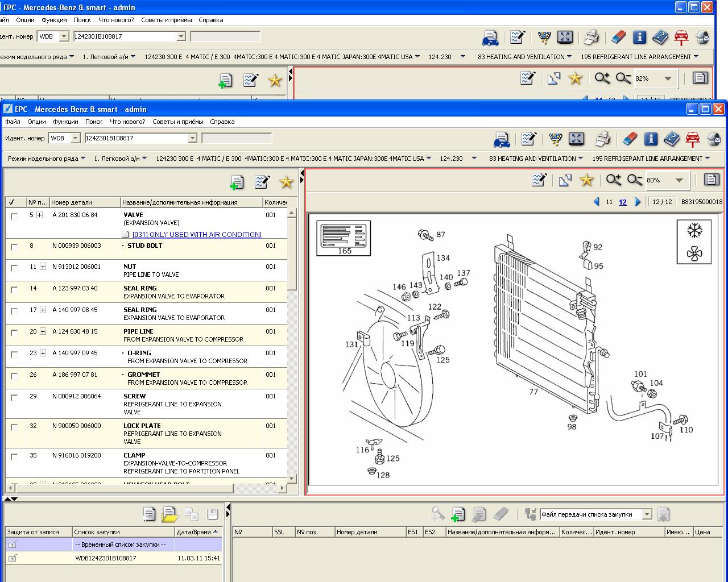
Task: Open 195 REFRIGERANT LINE ARRANGEMENT selector
Action: (x=651, y=159)
